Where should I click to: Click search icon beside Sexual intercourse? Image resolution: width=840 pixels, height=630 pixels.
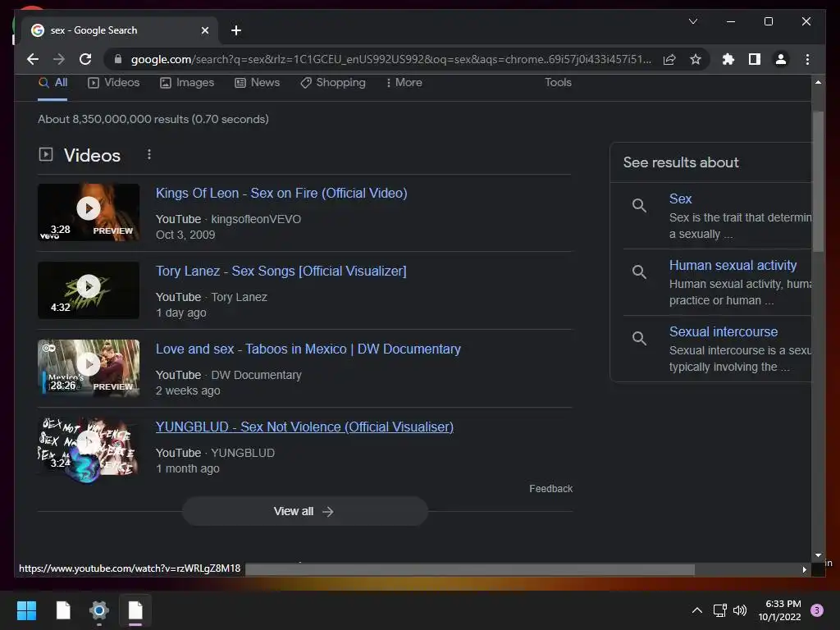tap(639, 339)
